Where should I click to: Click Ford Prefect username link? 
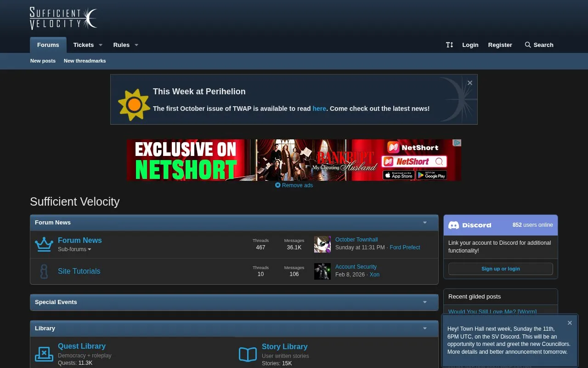pyautogui.click(x=405, y=247)
